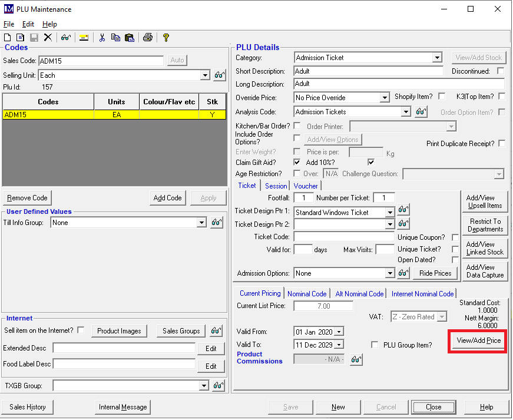Open the Valid From date dropdown
Viewport: 513px width, 420px height.
coord(339,332)
